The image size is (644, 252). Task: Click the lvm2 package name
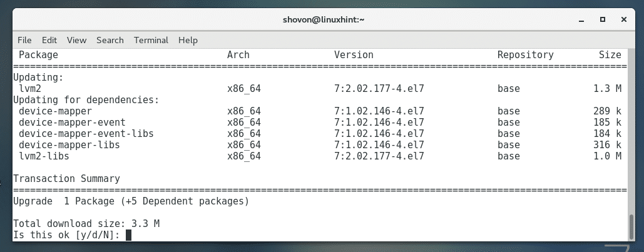29,89
